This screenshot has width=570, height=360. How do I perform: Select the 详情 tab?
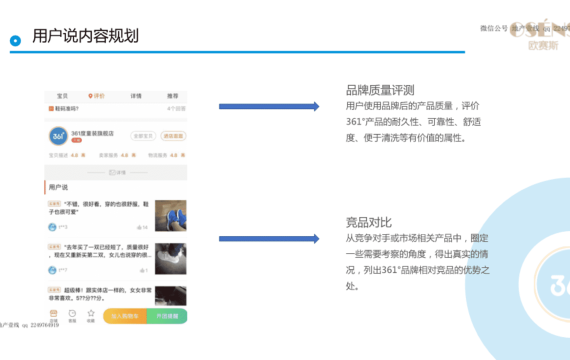[136, 96]
